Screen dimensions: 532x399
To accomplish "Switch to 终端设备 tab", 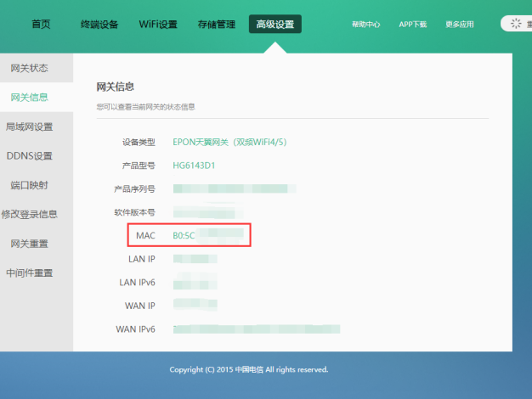I will 99,24.
